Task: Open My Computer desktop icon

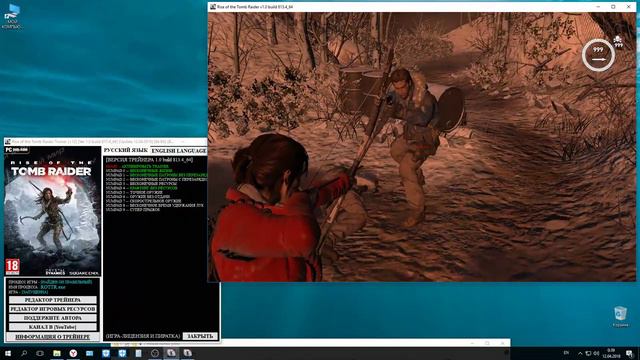Action: (x=12, y=16)
